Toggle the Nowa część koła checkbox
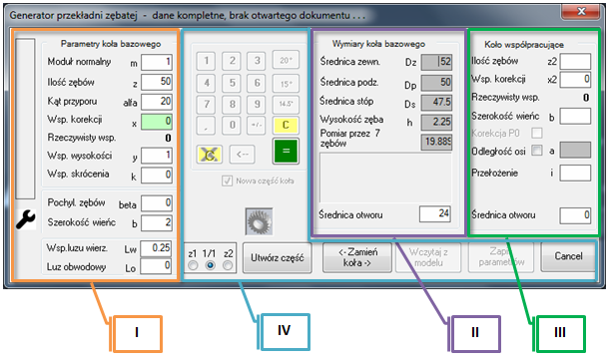 (227, 181)
